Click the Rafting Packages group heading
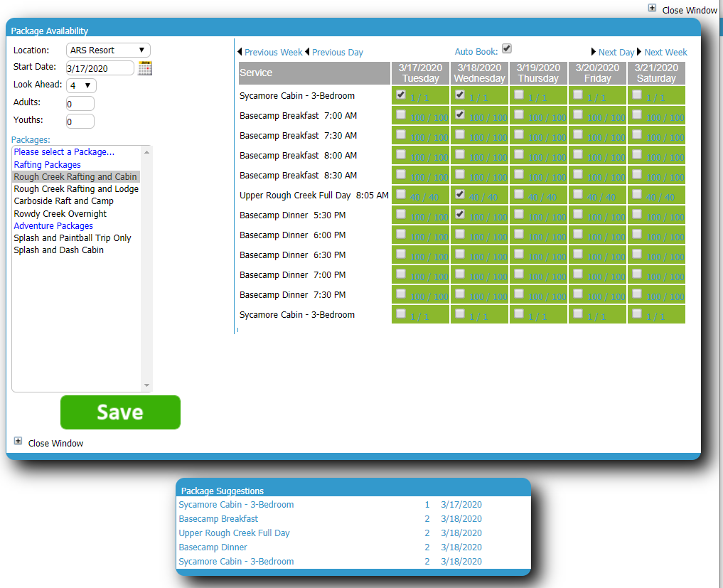Image resolution: width=723 pixels, height=588 pixels. point(47,165)
